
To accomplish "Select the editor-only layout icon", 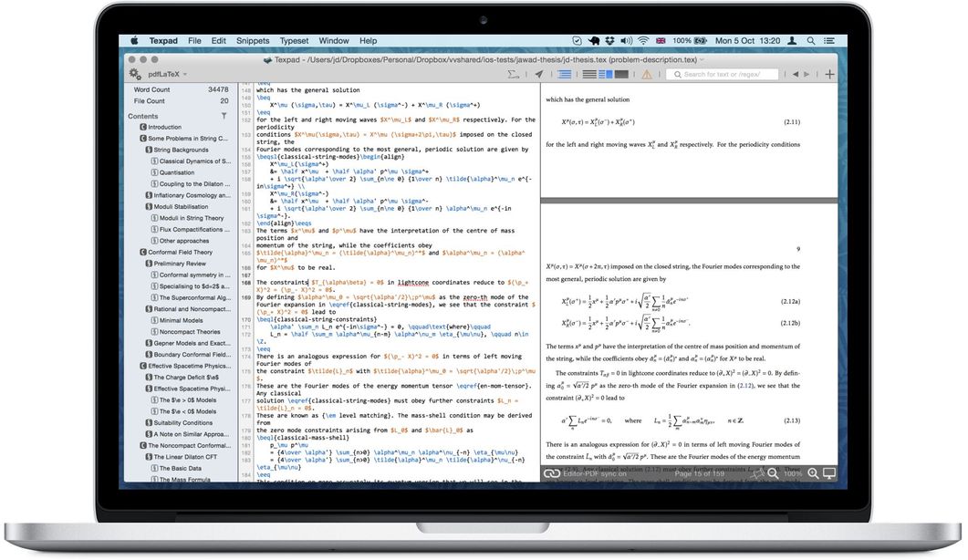I will [589, 74].
